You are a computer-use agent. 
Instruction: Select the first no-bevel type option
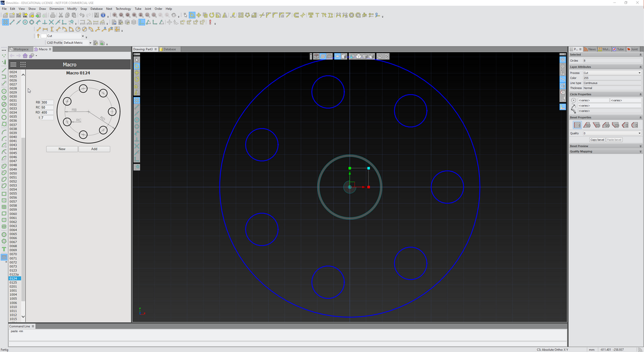coord(577,124)
